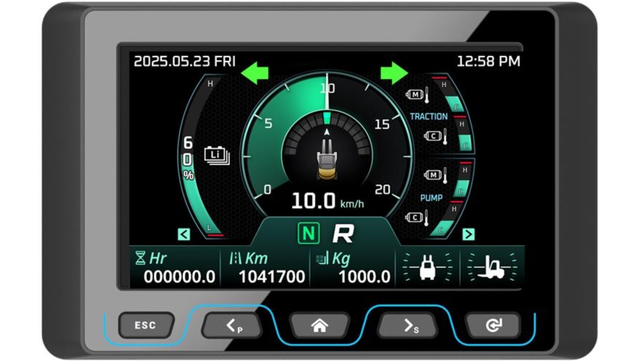The width and height of the screenshot is (644, 362).
Task: Click the speedometer 15 mark
Action: (x=382, y=124)
